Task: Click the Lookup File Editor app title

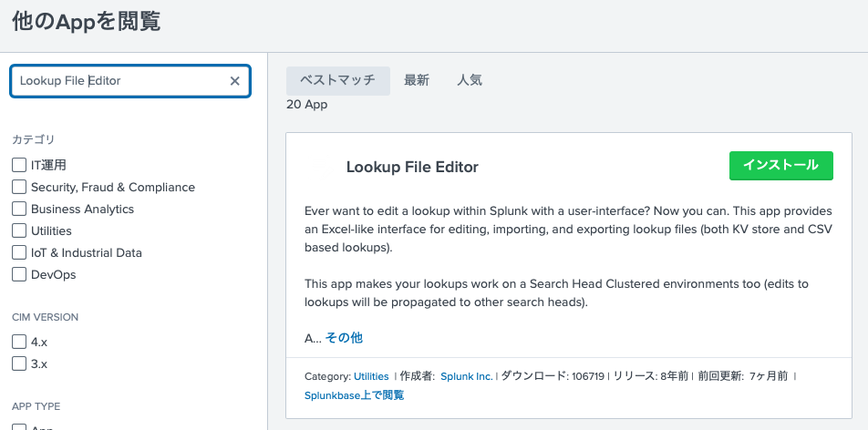Action: (x=412, y=167)
